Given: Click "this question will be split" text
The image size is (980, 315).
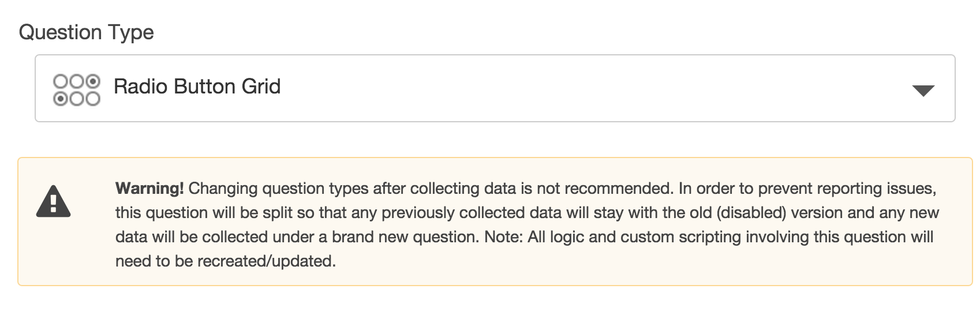Looking at the screenshot, I should tap(214, 213).
